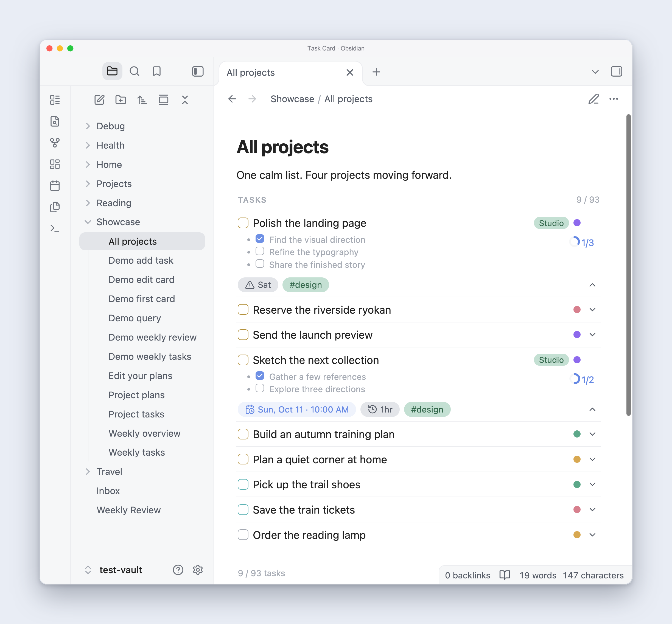Click the Sun, Oct 11 schedule chip
Viewport: 672px width, 624px height.
point(297,410)
